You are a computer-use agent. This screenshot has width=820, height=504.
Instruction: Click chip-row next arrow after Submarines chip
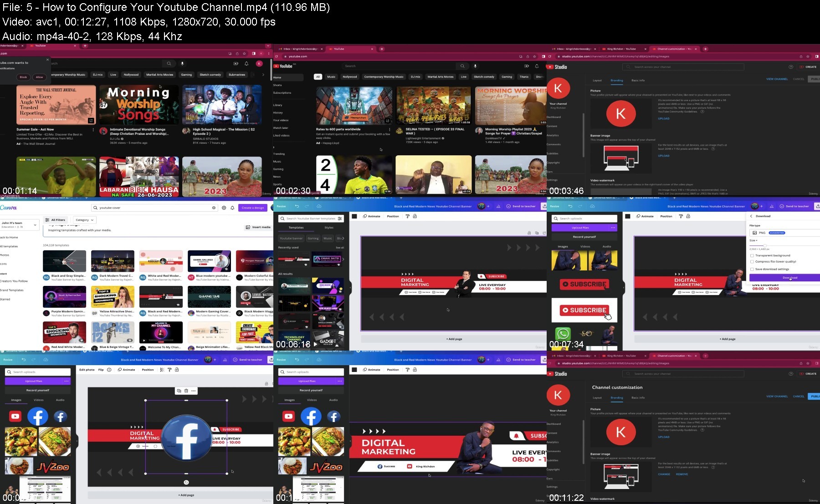[x=263, y=75]
